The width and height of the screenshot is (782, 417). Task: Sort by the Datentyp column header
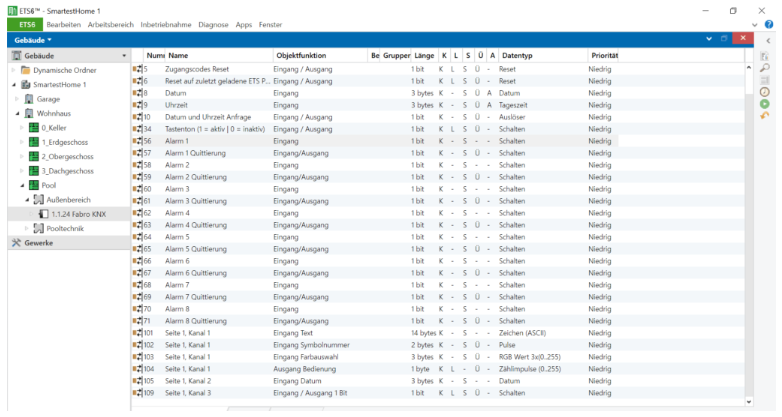(517, 55)
